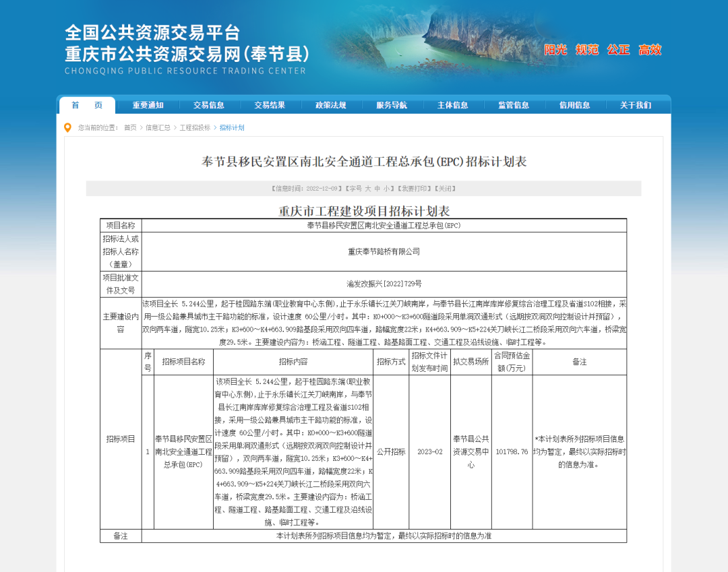Click the 重庆市公共资源交易网(奉节县) heading
This screenshot has height=572, width=728.
[x=187, y=55]
